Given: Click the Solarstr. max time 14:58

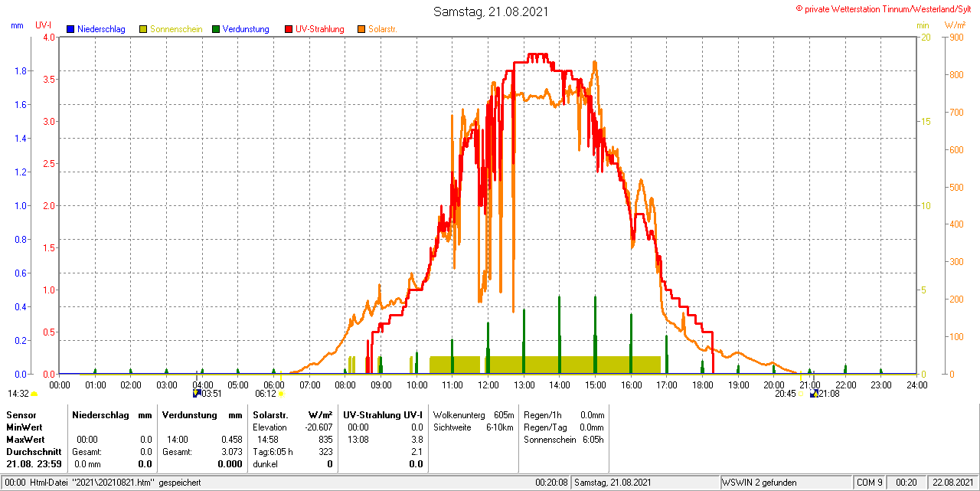Looking at the screenshot, I should (268, 440).
